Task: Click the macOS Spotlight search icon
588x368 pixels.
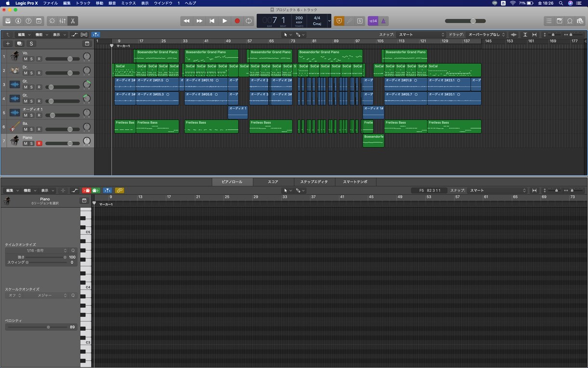Action: pyautogui.click(x=561, y=3)
